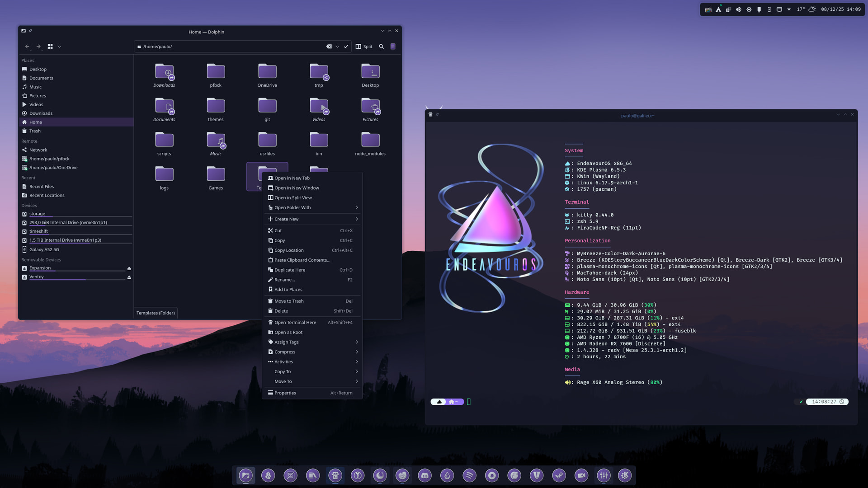
Task: Open the volume control in system tray
Action: pos(738,9)
